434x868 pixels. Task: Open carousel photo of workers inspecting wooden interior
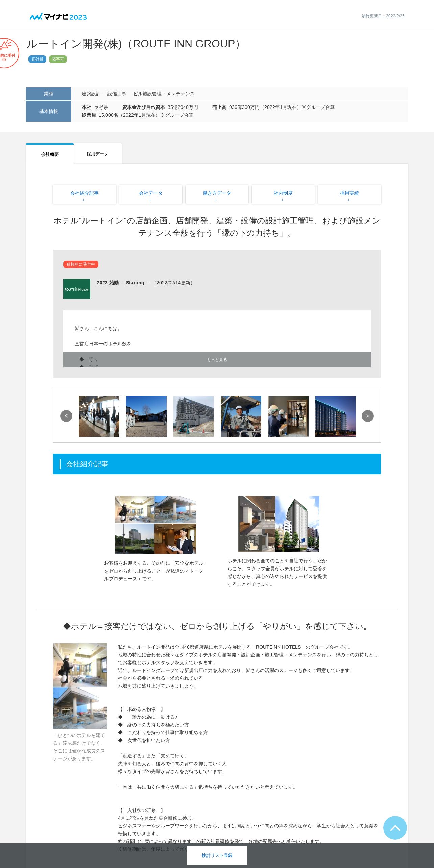point(288,416)
